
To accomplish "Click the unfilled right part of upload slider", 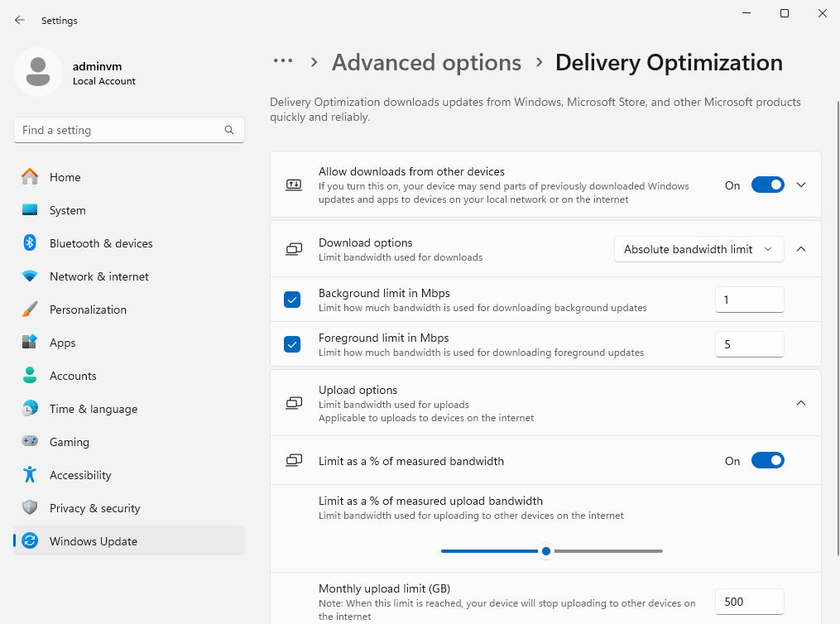I will pos(608,551).
